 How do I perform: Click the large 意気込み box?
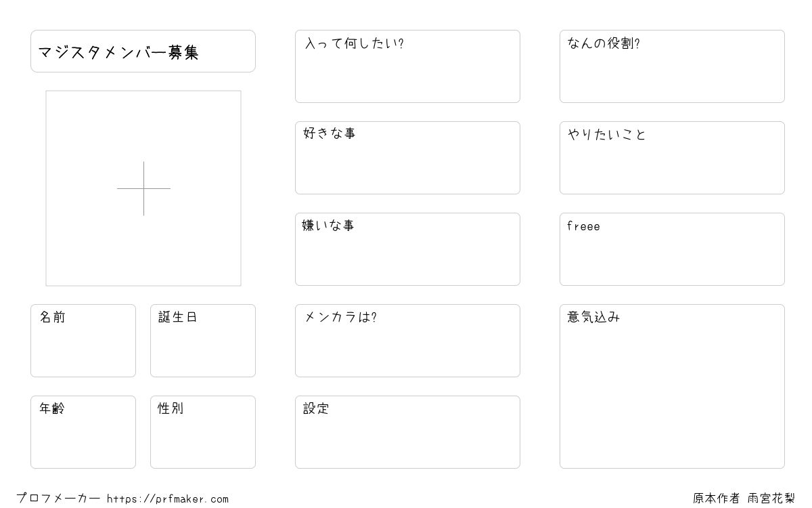coord(672,386)
